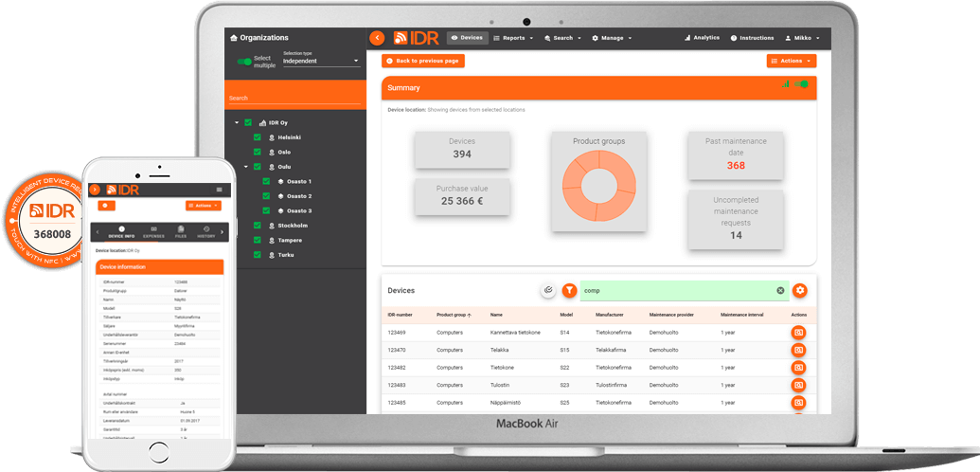Open Analytics from the top bar
The image size is (980, 472).
[702, 38]
